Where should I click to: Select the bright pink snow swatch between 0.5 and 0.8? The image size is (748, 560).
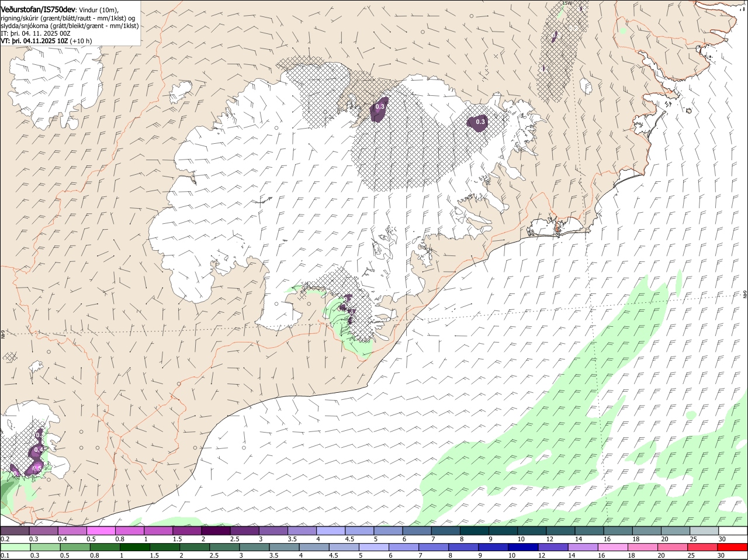[x=101, y=531]
